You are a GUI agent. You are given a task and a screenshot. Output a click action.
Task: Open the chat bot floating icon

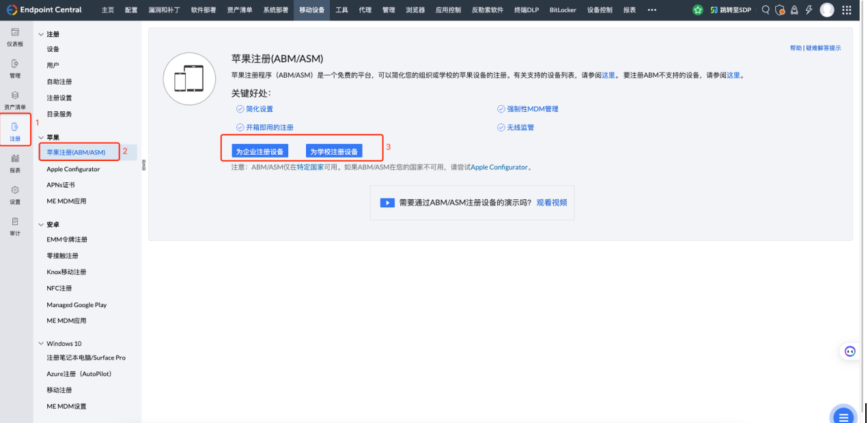(850, 351)
